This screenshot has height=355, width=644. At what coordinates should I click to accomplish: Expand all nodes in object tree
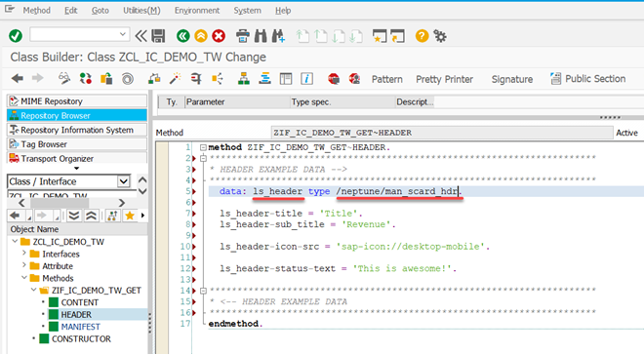pyautogui.click(x=74, y=216)
